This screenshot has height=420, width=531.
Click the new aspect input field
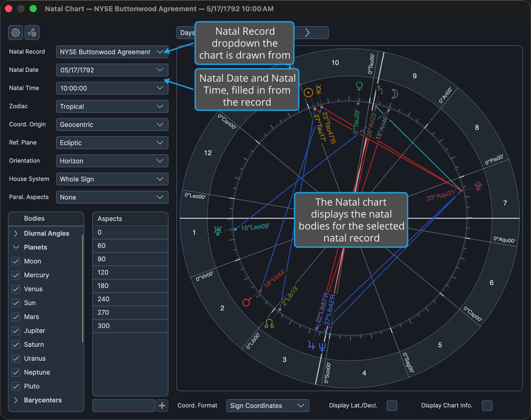point(124,406)
